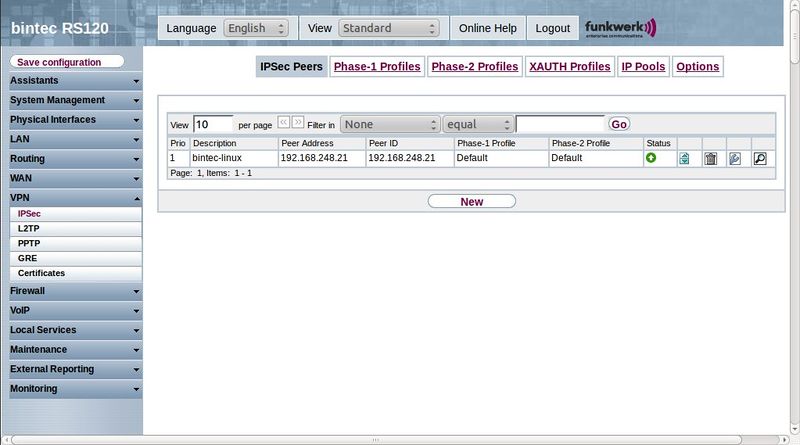Image resolution: width=800 pixels, height=445 pixels.
Task: Switch to the Phase-1 Profiles tab
Action: click(377, 67)
